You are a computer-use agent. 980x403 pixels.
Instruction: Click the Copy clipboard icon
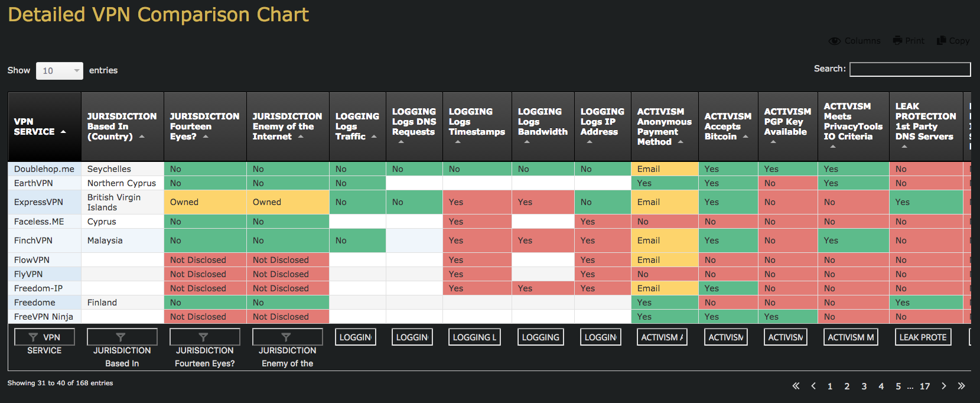coord(941,40)
